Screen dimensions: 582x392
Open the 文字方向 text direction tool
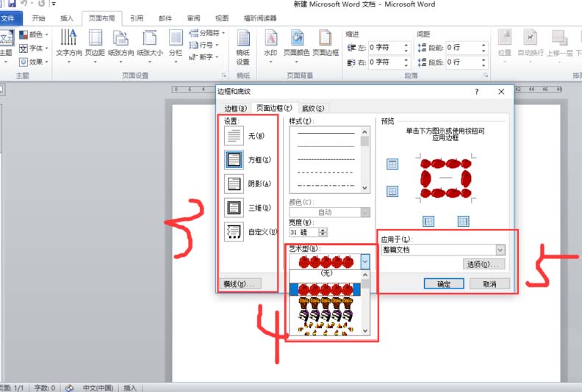pos(68,46)
